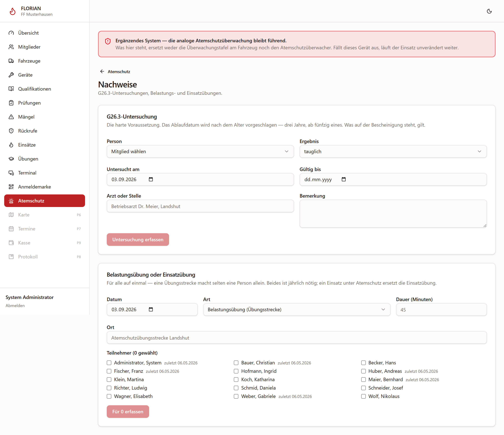The image size is (504, 435).
Task: Open the calendar picker for Gültig bis
Action: click(344, 179)
